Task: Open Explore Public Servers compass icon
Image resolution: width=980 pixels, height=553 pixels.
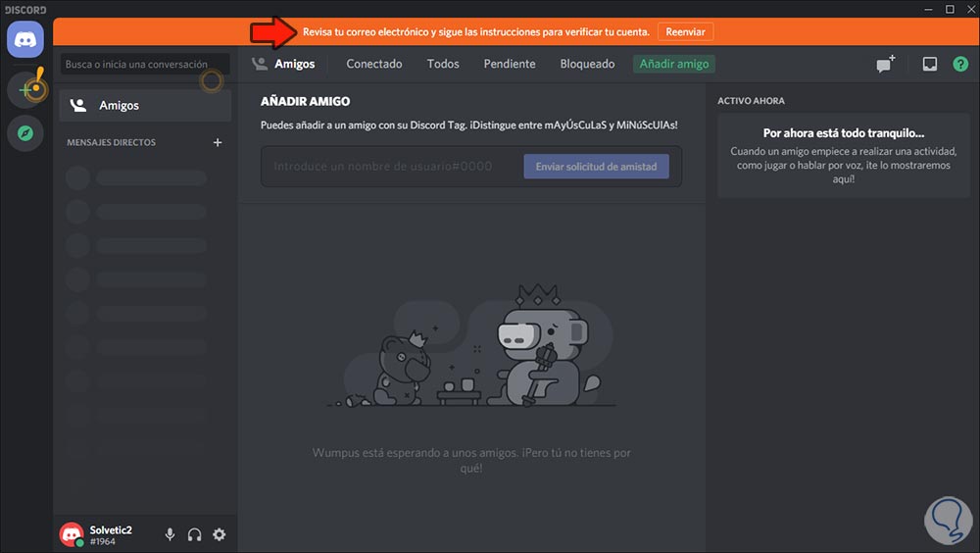Action: tap(25, 133)
